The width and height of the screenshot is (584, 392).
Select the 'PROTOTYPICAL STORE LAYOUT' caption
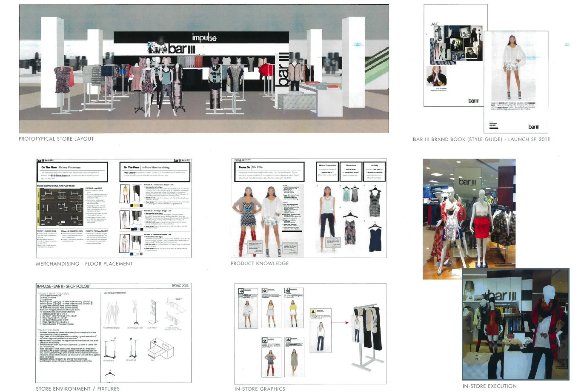coord(56,139)
